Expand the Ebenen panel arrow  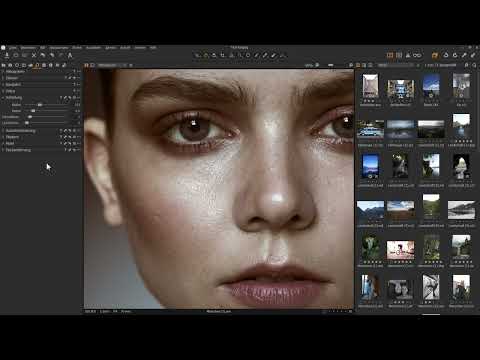(3, 78)
